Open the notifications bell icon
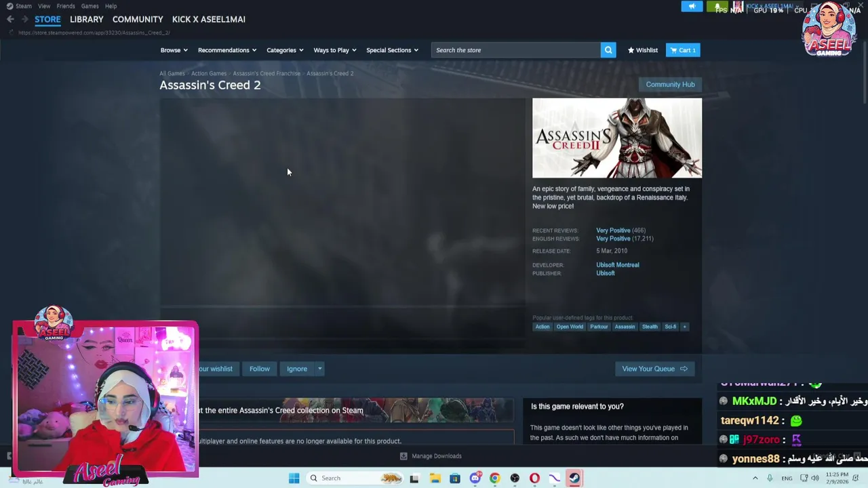868x488 pixels. click(717, 7)
